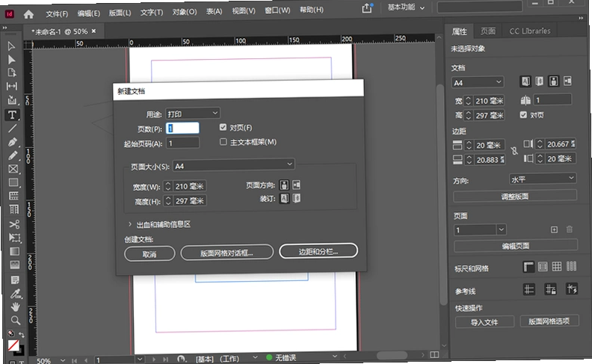Viewport: 592px width, 364px height.
Task: Click the horizontal scrollbar thumb
Action: 392,355
